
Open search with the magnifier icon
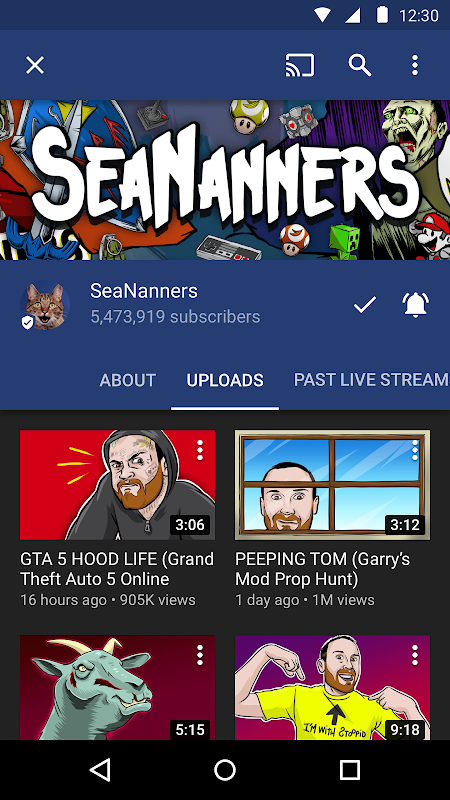[x=360, y=65]
